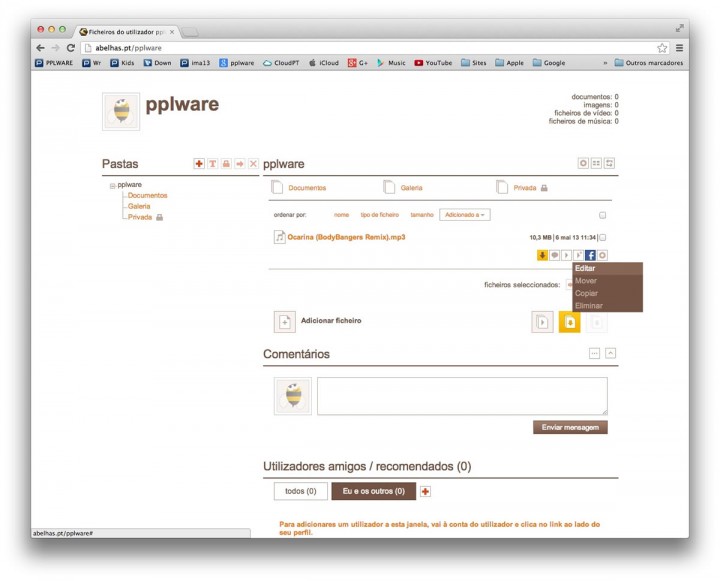The image size is (720, 581).
Task: Select the Eu e os outros (0) tab
Action: tap(374, 491)
